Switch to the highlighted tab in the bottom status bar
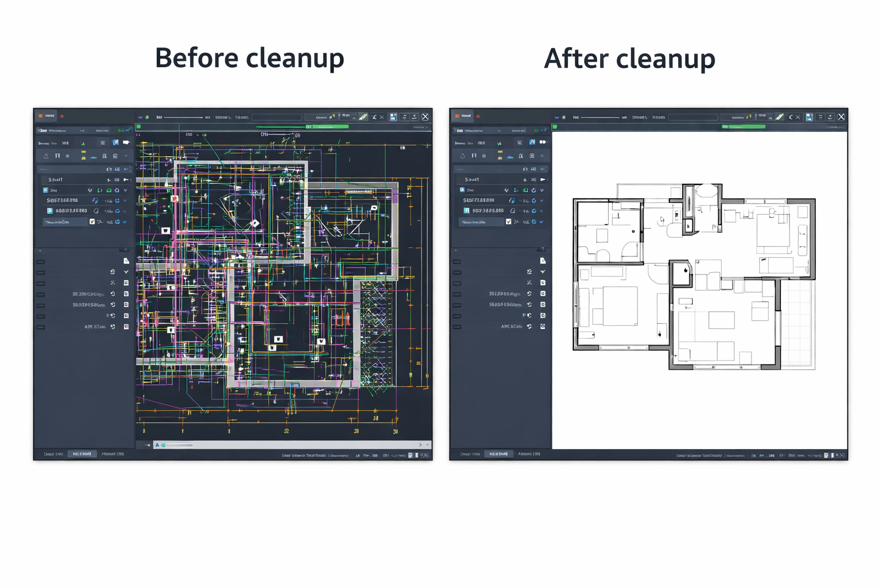882x588 pixels. [82, 454]
